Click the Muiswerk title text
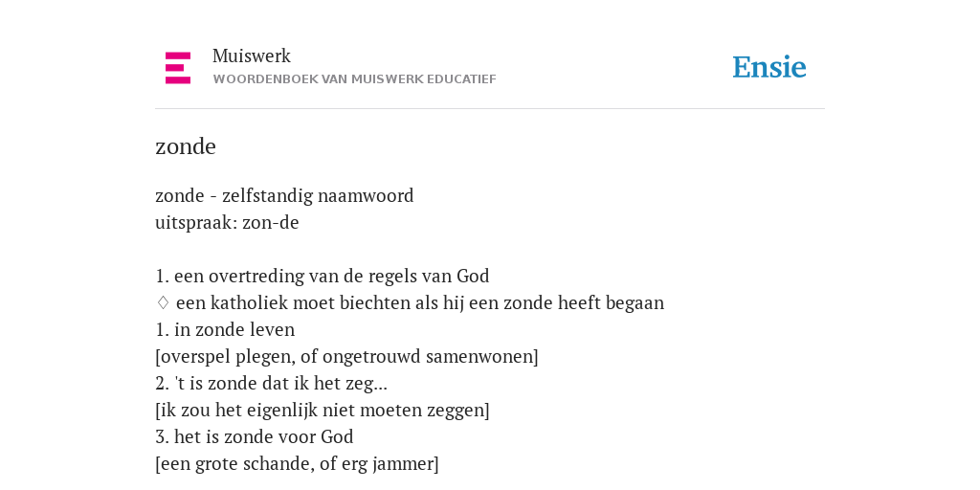The width and height of the screenshot is (980, 490). click(x=252, y=56)
